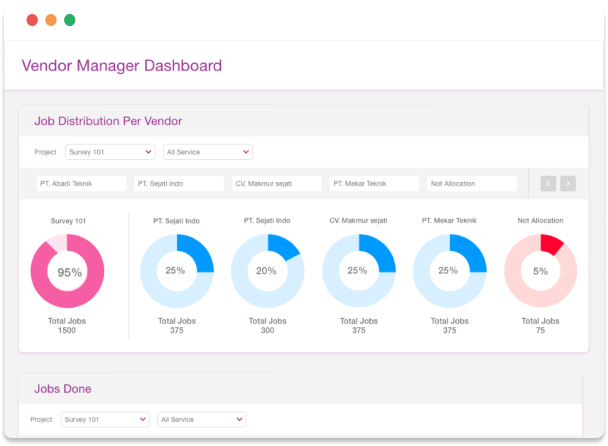Viewport: 608px width, 446px height.
Task: Click the pink Survey 101 95% donut chart
Action: click(x=67, y=271)
